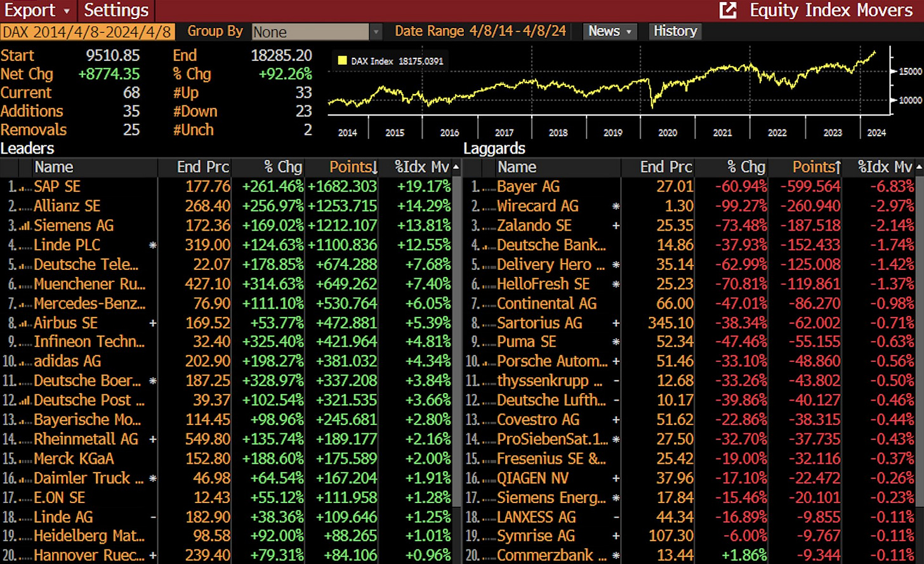Click the DAX 2014/4/8-2024/4/8 index field
This screenshot has height=564, width=924.
point(87,32)
